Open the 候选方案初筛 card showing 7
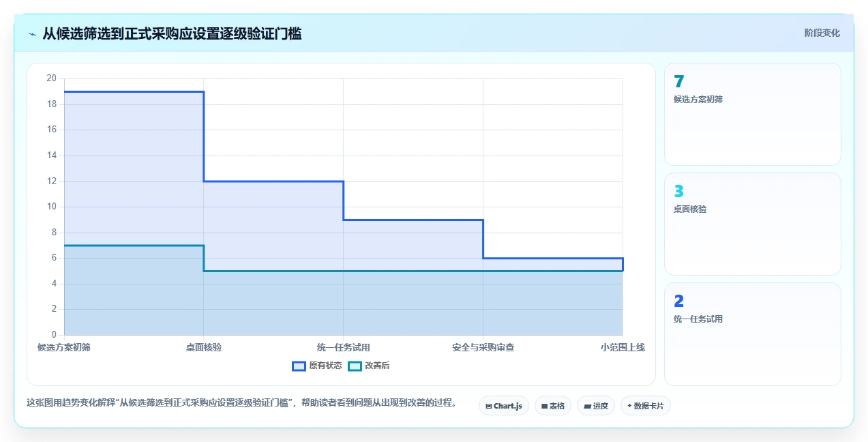This screenshot has width=868, height=442. [753, 115]
